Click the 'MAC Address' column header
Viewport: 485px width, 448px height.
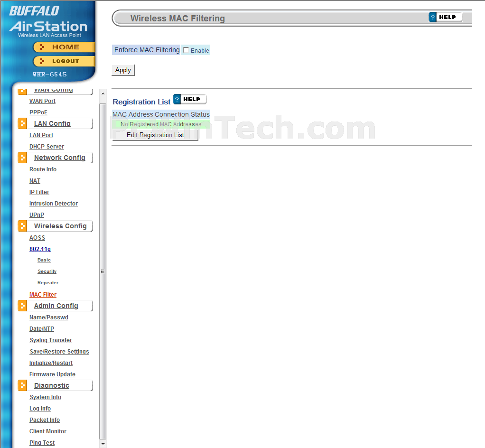(x=133, y=114)
